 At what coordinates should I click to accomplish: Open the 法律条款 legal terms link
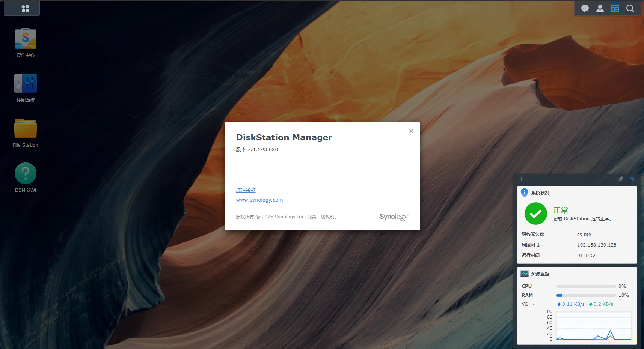click(x=246, y=190)
